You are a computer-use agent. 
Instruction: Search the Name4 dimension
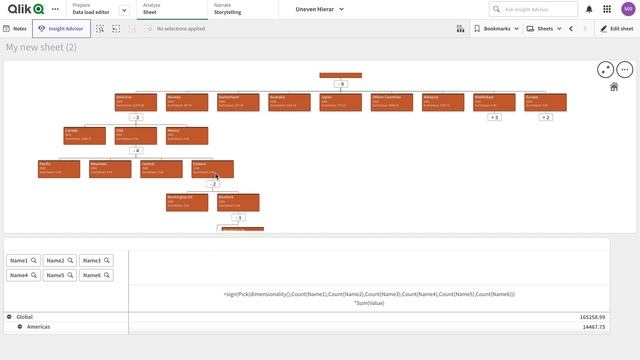pos(23,275)
